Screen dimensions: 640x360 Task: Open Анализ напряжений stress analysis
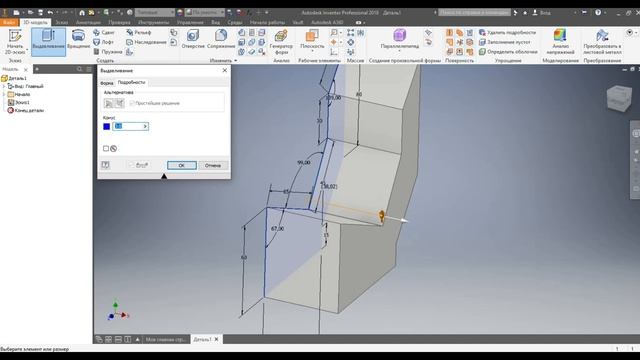pyautogui.click(x=560, y=42)
